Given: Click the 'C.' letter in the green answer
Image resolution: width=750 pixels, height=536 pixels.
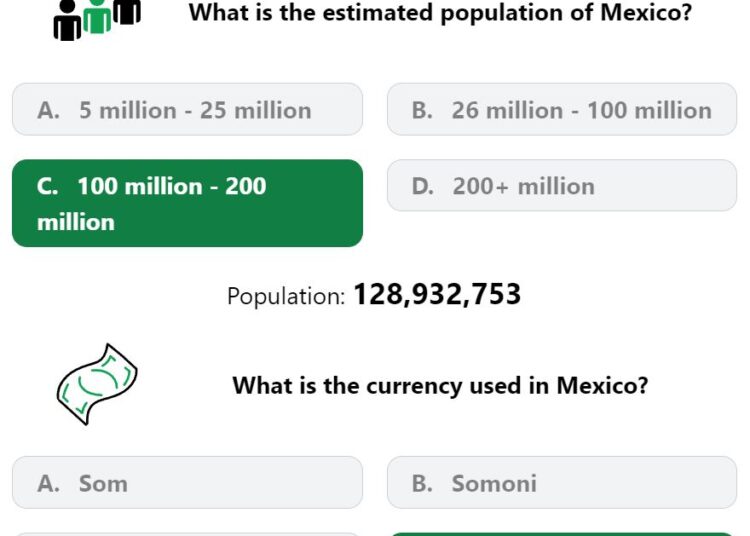Looking at the screenshot, I should [x=47, y=186].
